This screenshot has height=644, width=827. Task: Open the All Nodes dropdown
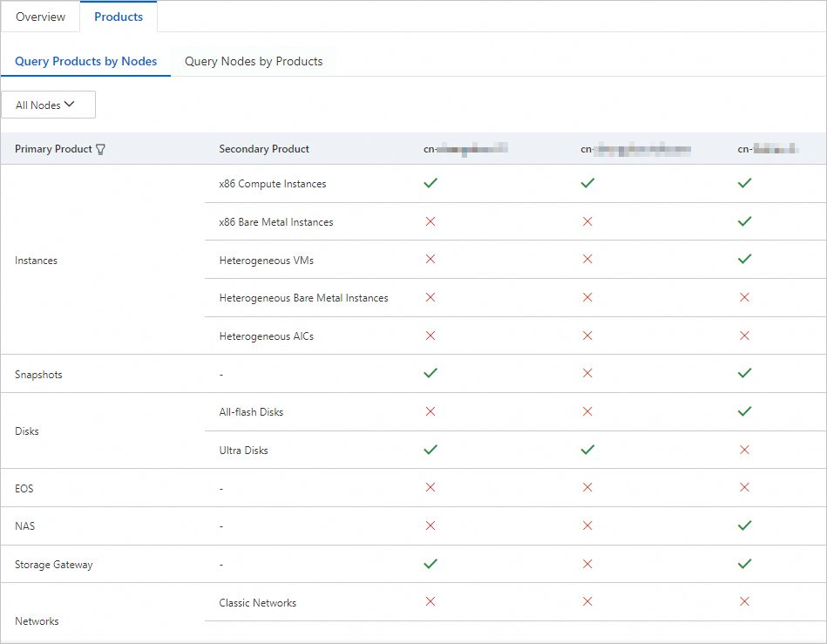(48, 105)
